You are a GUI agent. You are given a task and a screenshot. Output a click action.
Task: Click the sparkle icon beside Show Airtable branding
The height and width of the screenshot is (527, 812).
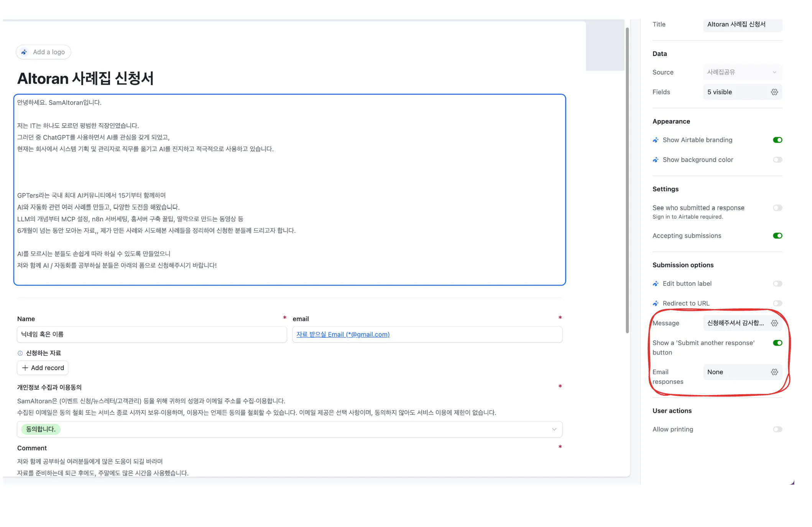656,140
